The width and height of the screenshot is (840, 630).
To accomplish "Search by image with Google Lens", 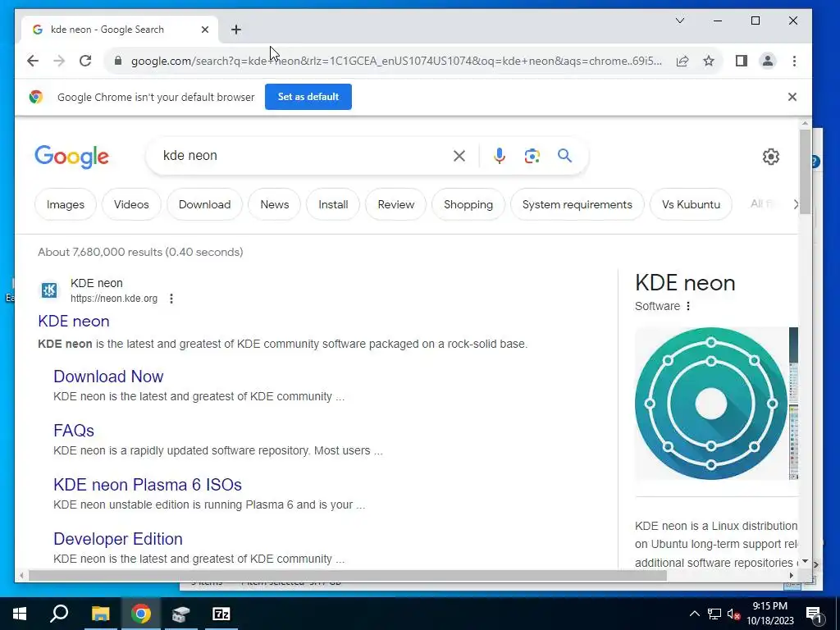I will coord(532,156).
